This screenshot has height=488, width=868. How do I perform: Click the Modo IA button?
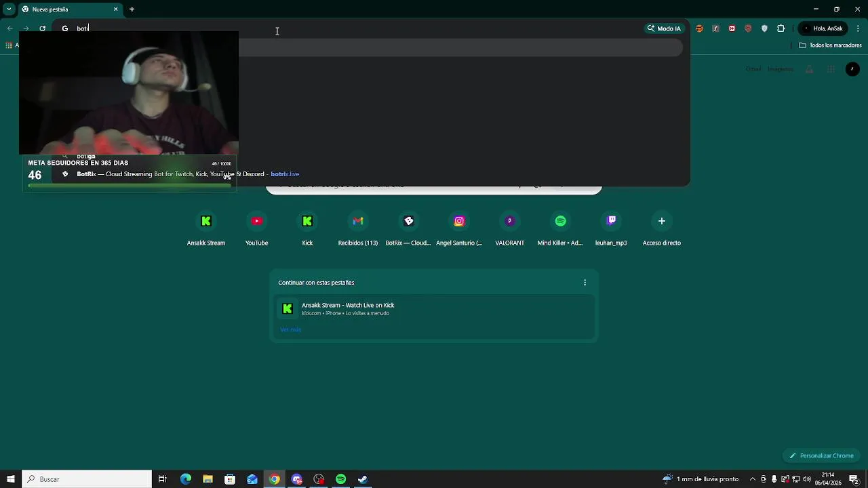point(664,28)
